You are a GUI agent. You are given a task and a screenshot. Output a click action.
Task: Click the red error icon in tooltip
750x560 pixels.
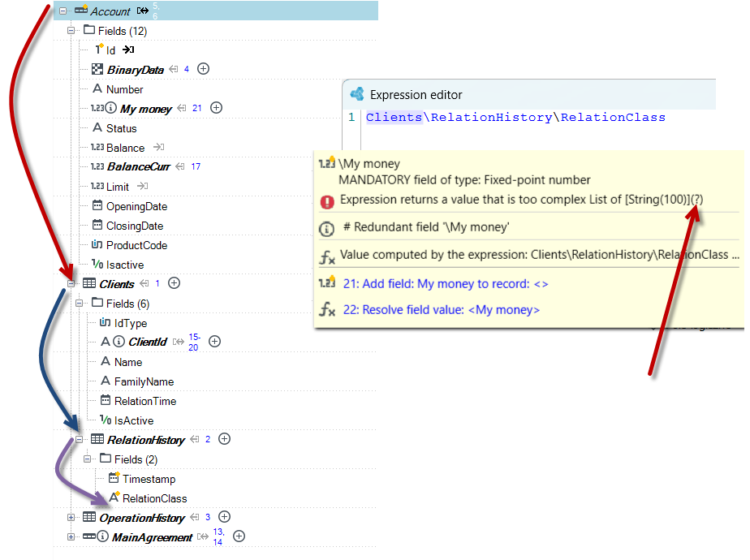(327, 202)
